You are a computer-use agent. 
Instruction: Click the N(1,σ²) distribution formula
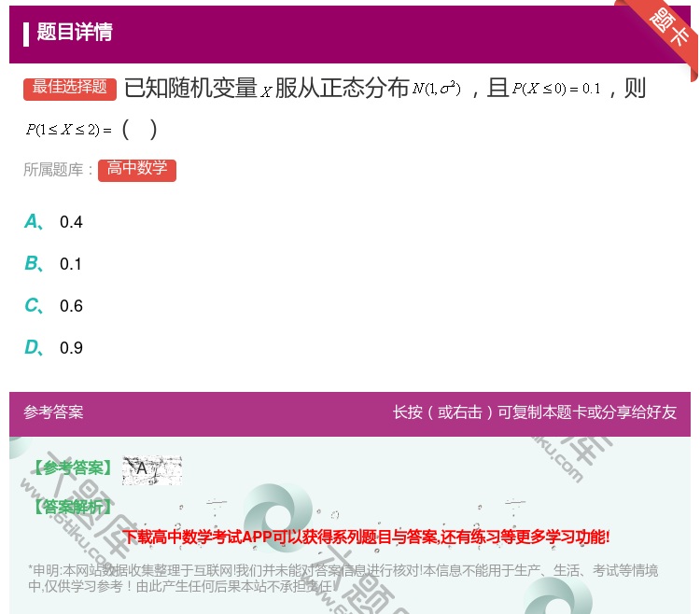[x=436, y=88]
